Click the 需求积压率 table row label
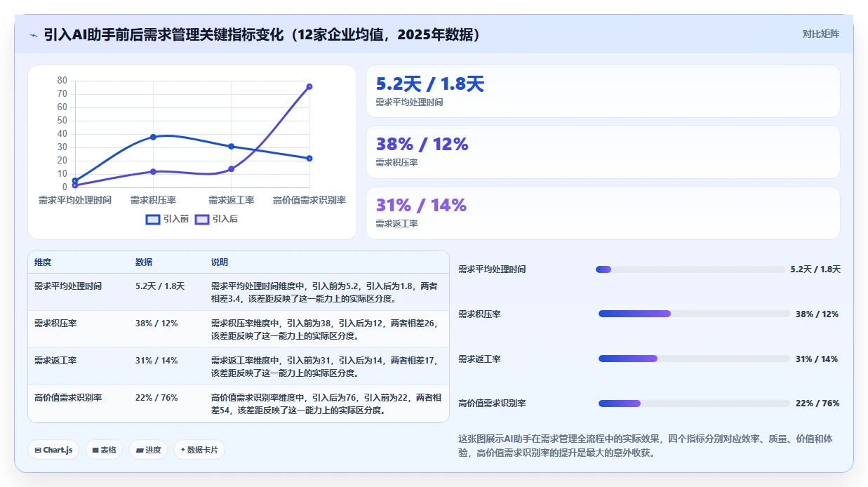Screen dimensions: 868x487 [x=55, y=323]
